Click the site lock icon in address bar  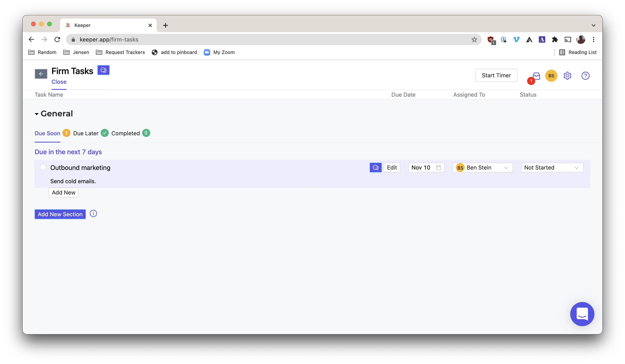73,39
